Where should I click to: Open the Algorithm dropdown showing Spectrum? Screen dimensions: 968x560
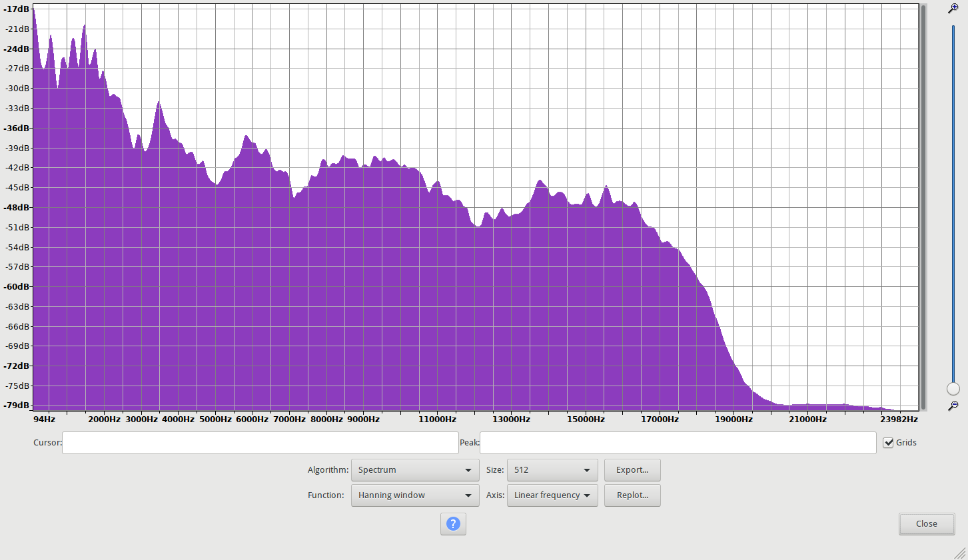(x=415, y=470)
